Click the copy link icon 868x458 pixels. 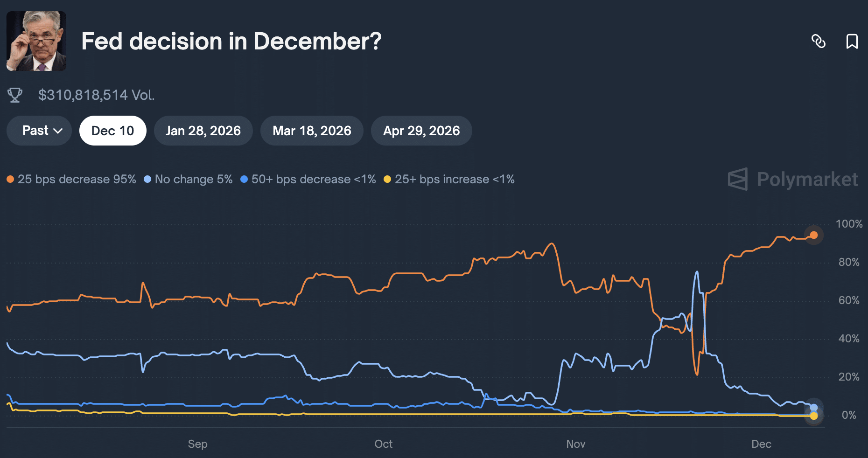tap(819, 42)
